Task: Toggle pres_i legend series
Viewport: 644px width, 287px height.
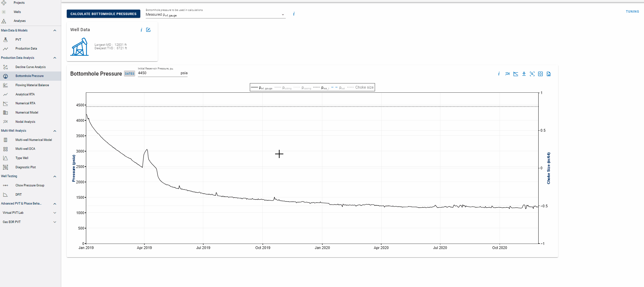Action: tap(321, 88)
